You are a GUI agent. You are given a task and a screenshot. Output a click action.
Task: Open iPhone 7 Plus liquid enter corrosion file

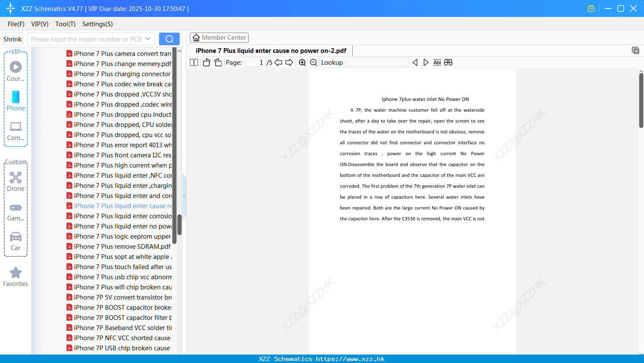click(x=119, y=216)
